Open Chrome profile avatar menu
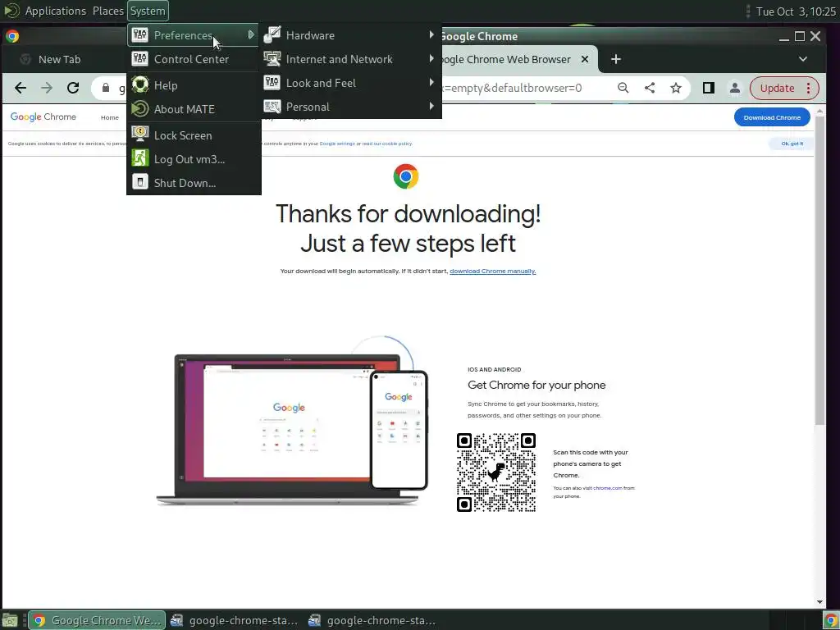The image size is (840, 630). (734, 88)
